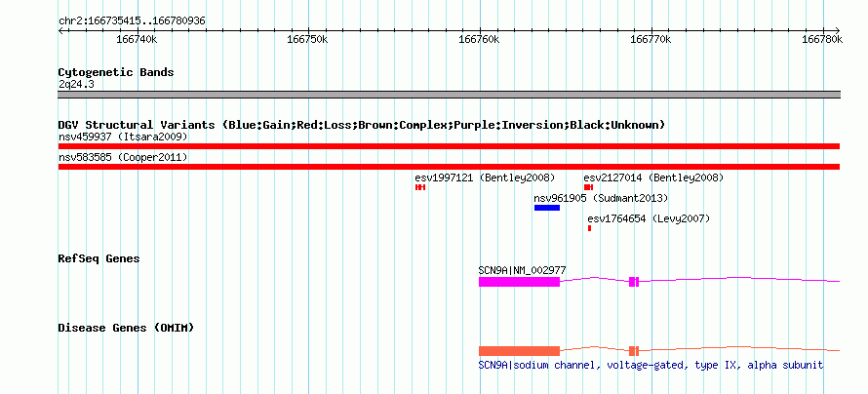Click the left arrowhead of the ruler
The width and height of the screenshot is (868, 394).
point(60,30)
